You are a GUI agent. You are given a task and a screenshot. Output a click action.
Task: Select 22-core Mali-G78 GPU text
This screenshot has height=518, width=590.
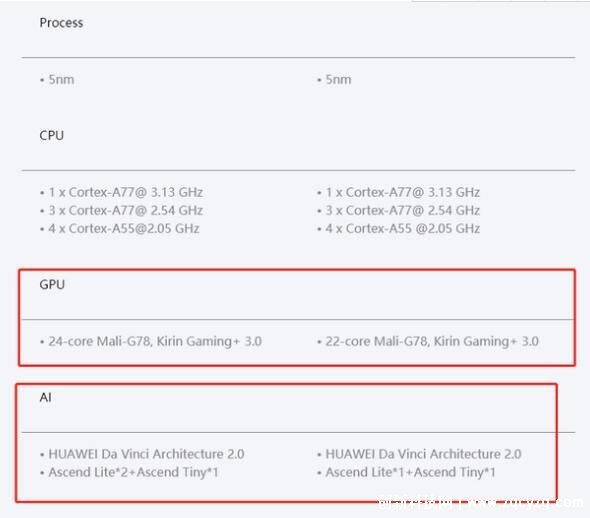(x=432, y=342)
